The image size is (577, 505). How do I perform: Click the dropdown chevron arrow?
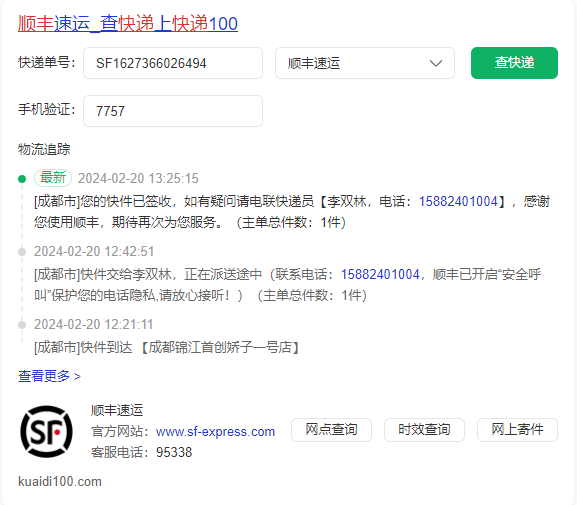[x=436, y=63]
